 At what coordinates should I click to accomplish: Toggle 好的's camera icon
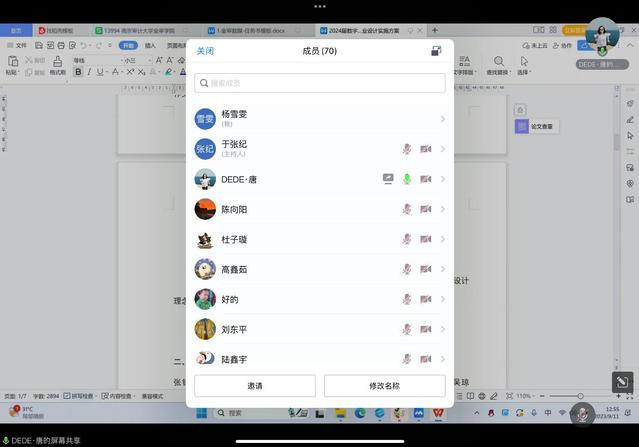tap(426, 299)
